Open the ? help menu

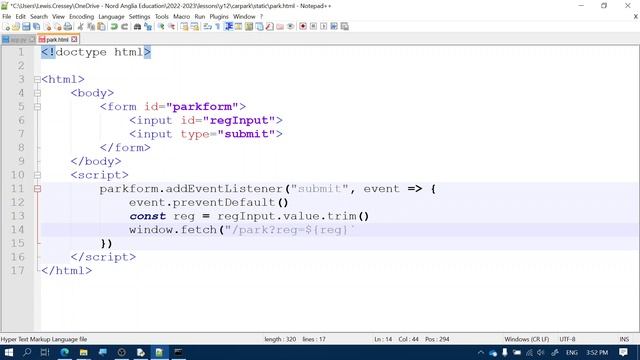pos(262,17)
